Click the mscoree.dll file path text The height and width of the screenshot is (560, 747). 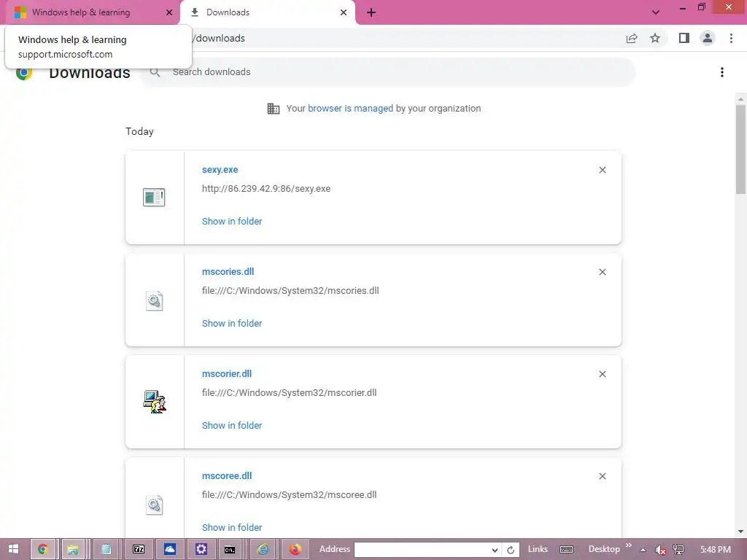click(289, 495)
